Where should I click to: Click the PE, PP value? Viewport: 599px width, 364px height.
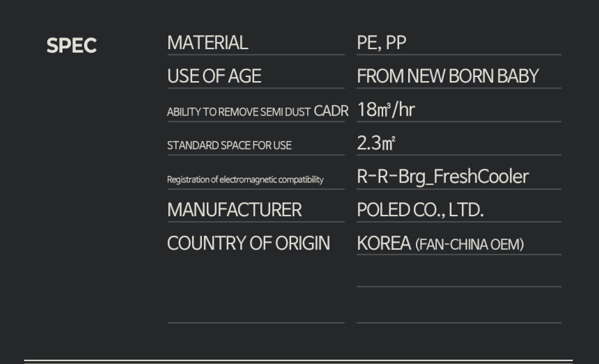click(x=381, y=43)
